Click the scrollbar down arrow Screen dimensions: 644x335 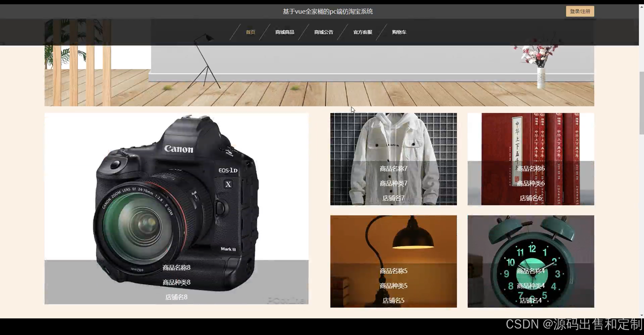(x=641, y=315)
